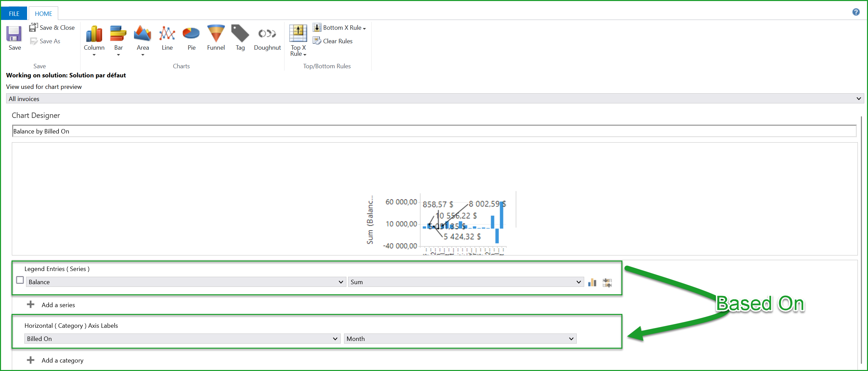Click the help question mark icon

click(856, 12)
